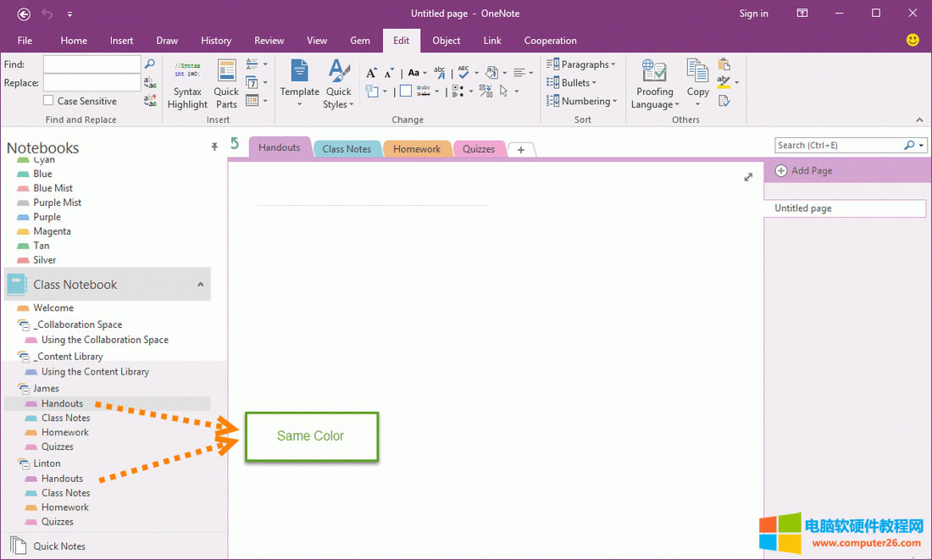Click the smiley feedback icon
The height and width of the screenshot is (560, 932).
[913, 40]
